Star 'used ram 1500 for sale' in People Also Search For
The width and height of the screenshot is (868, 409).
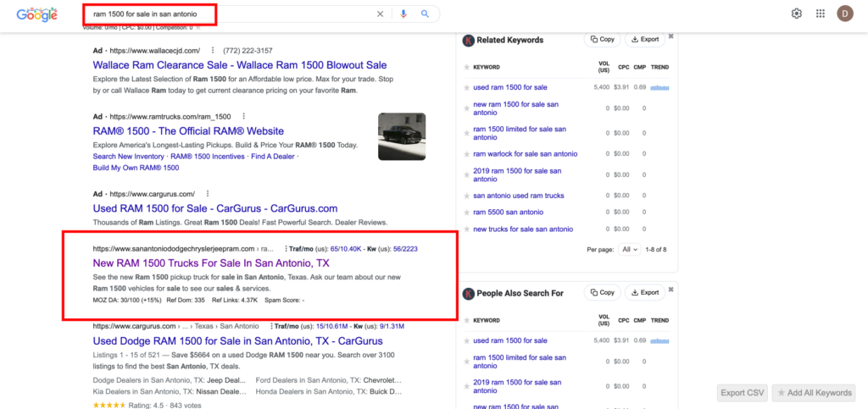click(467, 341)
